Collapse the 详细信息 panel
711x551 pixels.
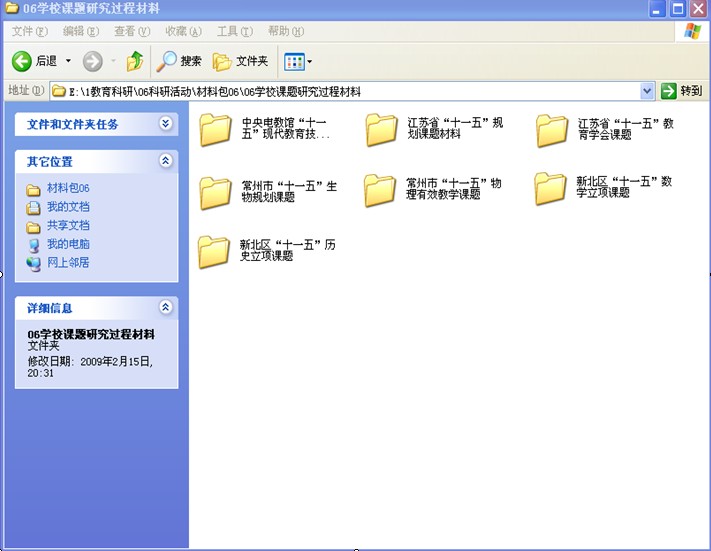(x=166, y=307)
